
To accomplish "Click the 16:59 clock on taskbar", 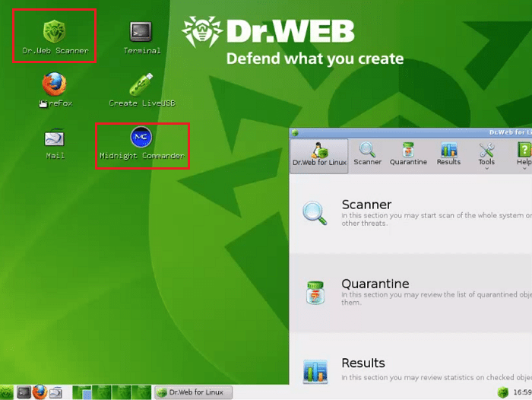I will pyautogui.click(x=522, y=392).
